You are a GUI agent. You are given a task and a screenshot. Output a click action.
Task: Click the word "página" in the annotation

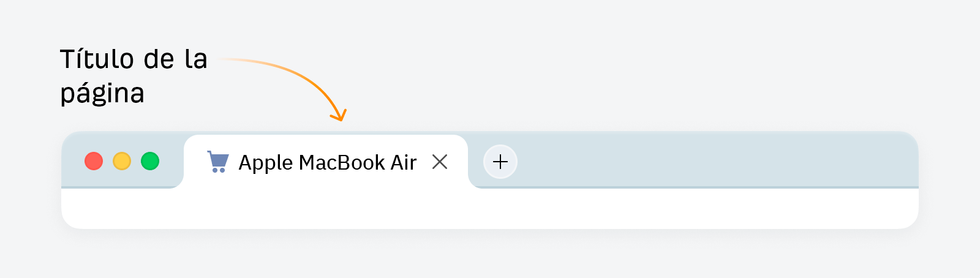point(102,94)
